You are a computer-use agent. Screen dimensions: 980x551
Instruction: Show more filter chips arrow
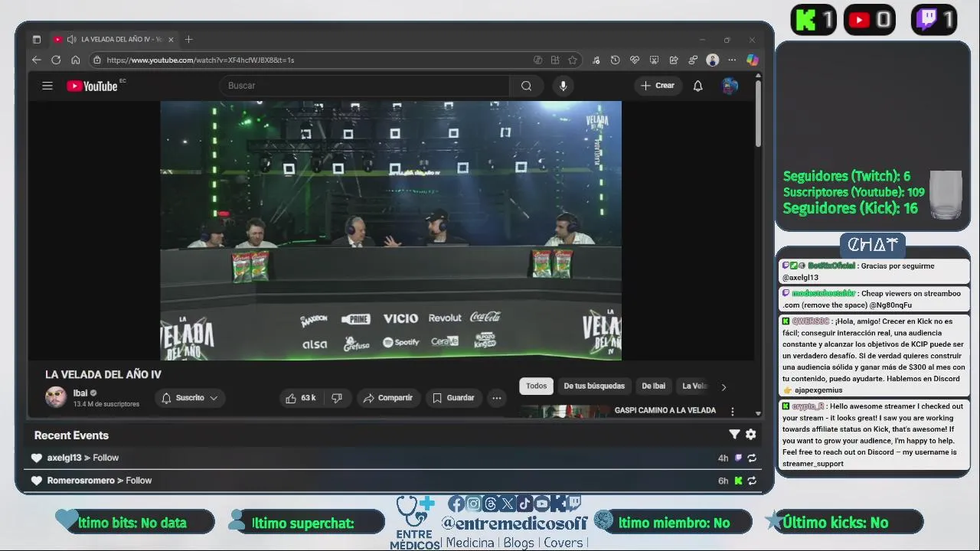724,386
